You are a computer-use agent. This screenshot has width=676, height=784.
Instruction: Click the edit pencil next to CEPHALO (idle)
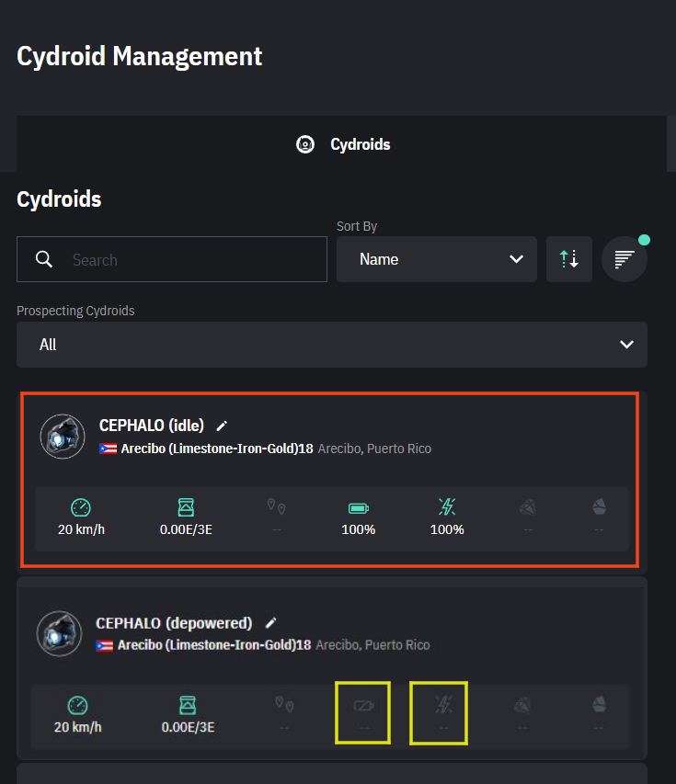[x=222, y=426]
